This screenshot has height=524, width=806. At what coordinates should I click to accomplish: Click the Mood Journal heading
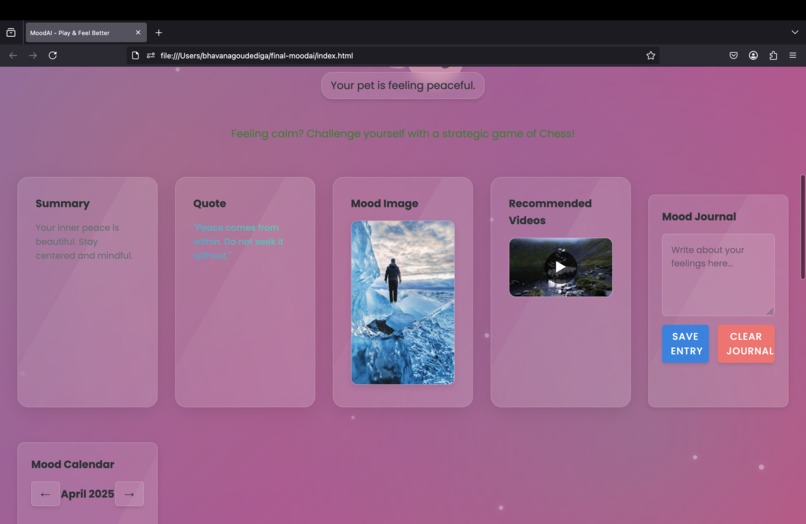pyautogui.click(x=699, y=216)
